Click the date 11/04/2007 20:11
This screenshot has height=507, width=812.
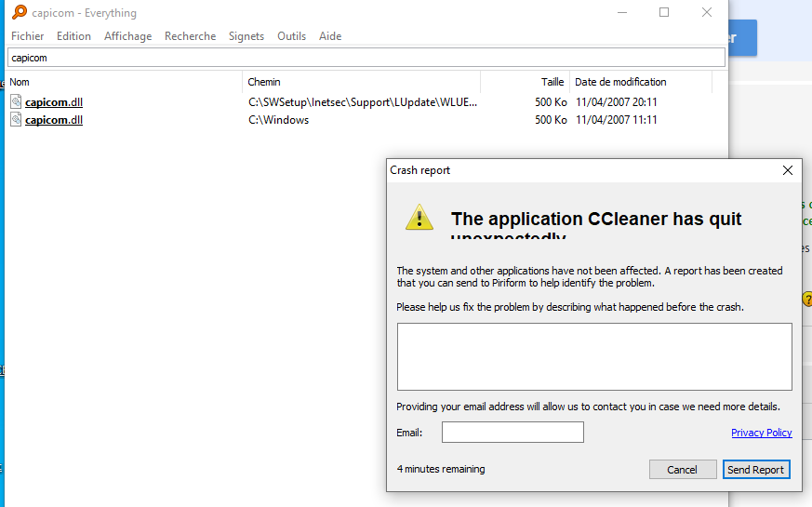point(617,102)
